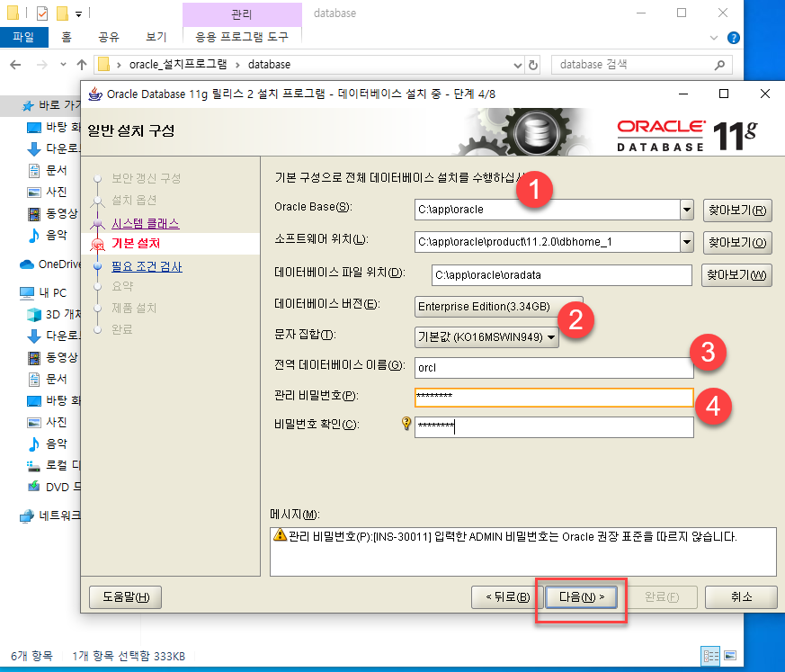Click the 비밀번호 확인 password field
The height and width of the screenshot is (672, 785).
click(554, 427)
